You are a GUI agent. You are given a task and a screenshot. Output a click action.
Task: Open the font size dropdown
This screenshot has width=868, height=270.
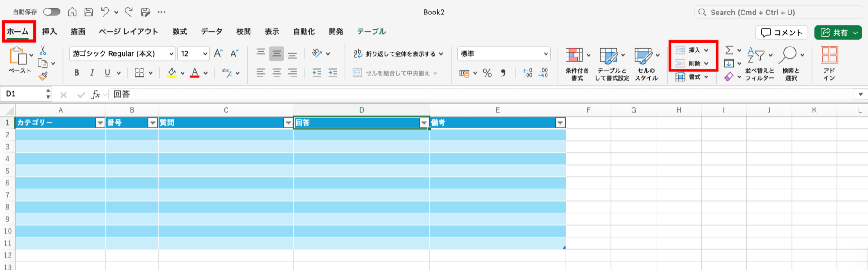[x=205, y=54]
